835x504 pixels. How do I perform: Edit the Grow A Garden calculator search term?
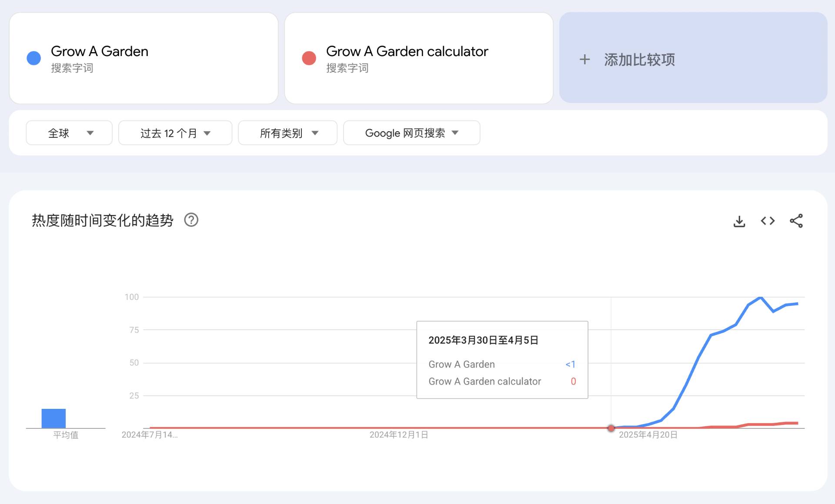(x=419, y=58)
